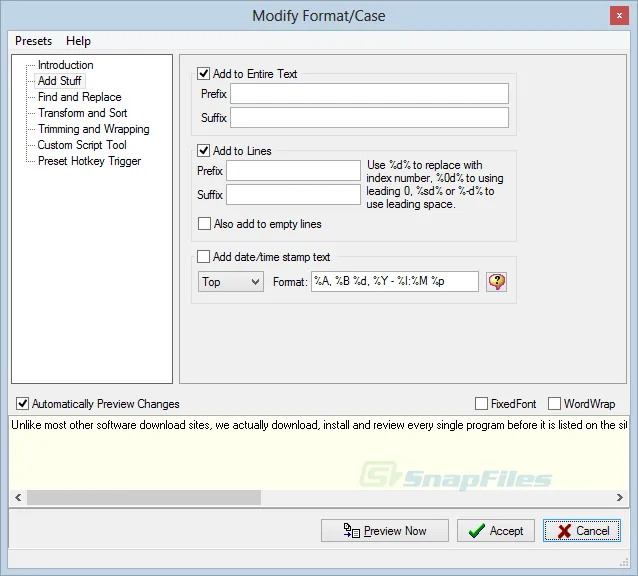
Task: Click the date format help question-mark icon
Action: click(x=496, y=281)
